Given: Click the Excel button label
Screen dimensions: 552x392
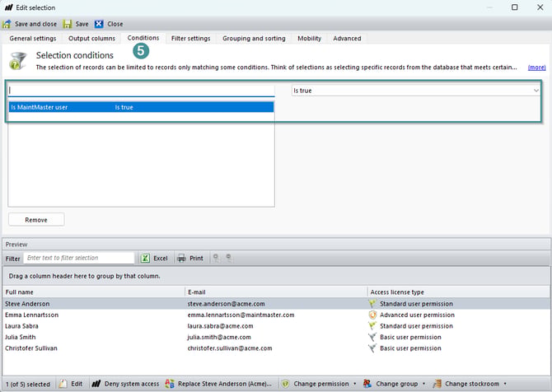Looking at the screenshot, I should [x=161, y=259].
